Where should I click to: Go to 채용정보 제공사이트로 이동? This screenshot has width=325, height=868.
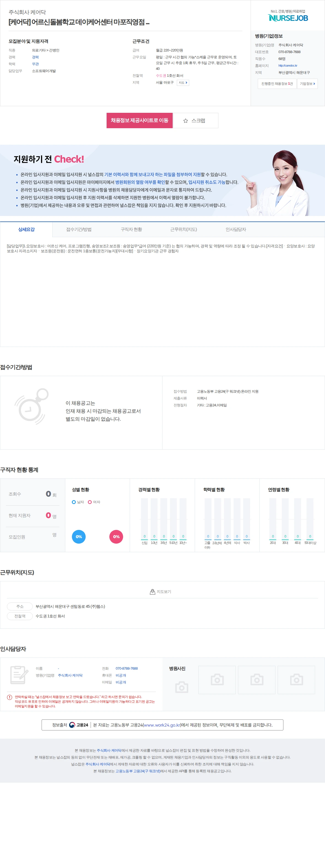140,120
